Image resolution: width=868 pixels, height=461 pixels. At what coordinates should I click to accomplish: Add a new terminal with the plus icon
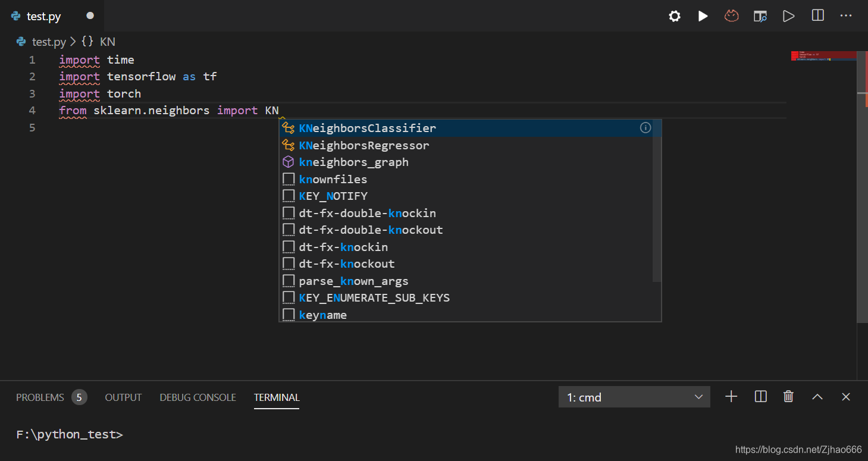731,396
